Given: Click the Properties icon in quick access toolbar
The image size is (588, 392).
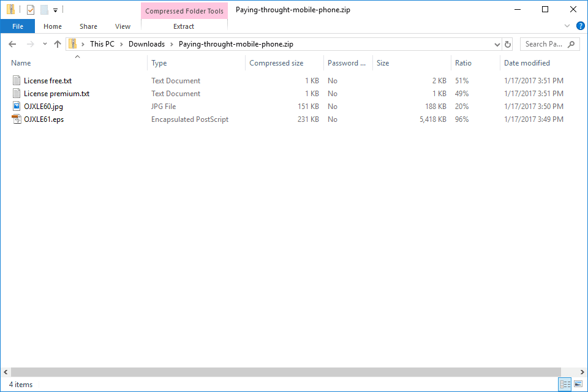Looking at the screenshot, I should click(x=31, y=10).
